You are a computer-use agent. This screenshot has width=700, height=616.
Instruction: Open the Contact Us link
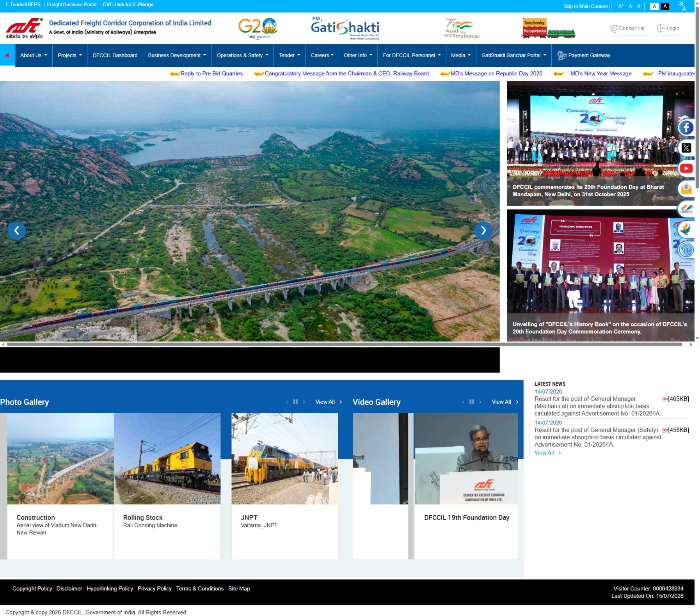[627, 28]
